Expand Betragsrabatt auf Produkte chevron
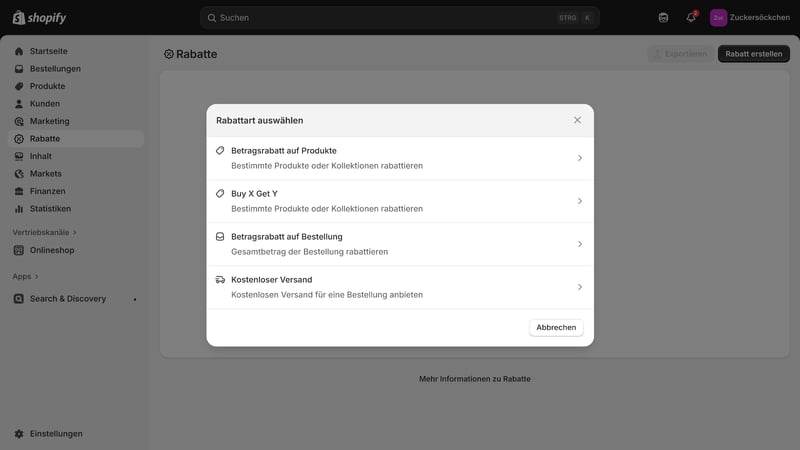This screenshot has height=450, width=800. coord(580,158)
